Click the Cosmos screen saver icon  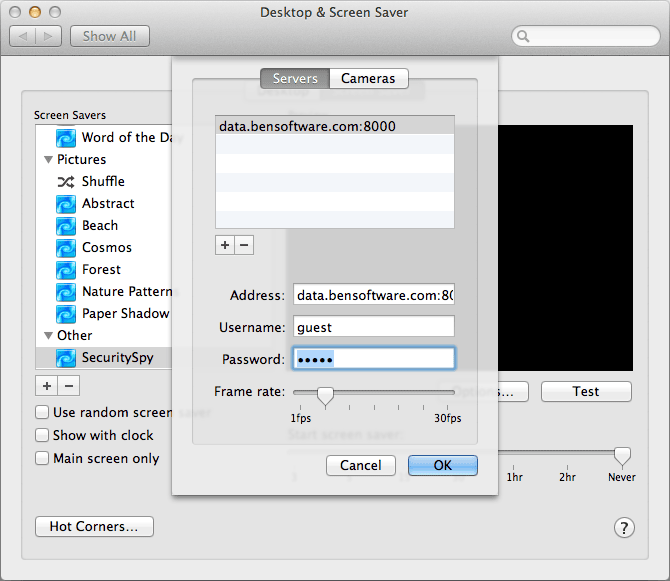click(66, 248)
